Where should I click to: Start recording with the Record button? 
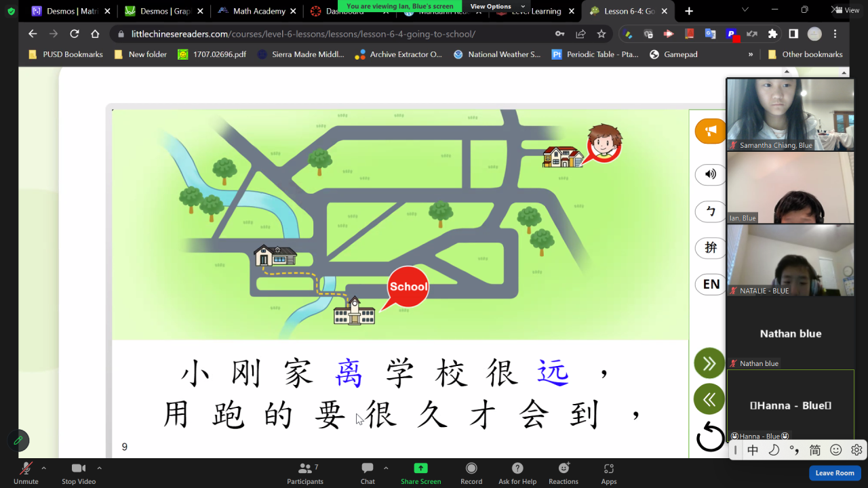pos(471,472)
